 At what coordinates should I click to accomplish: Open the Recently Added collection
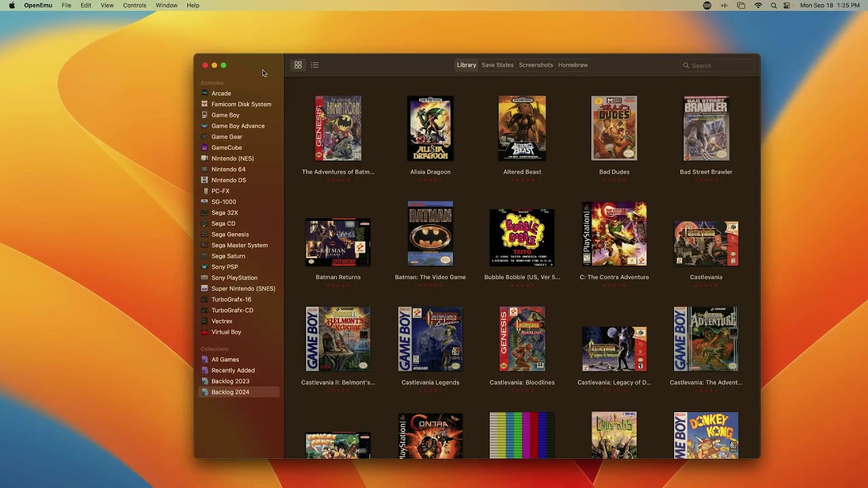[238, 371]
